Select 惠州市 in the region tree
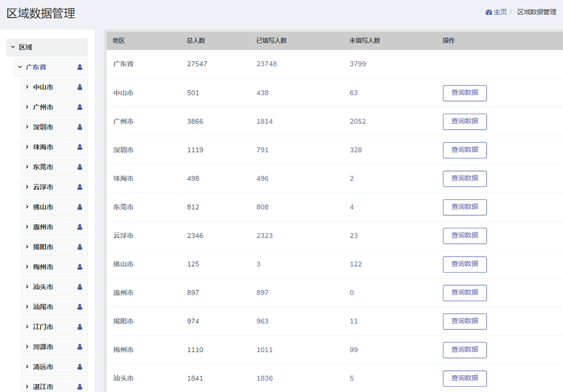 point(43,227)
